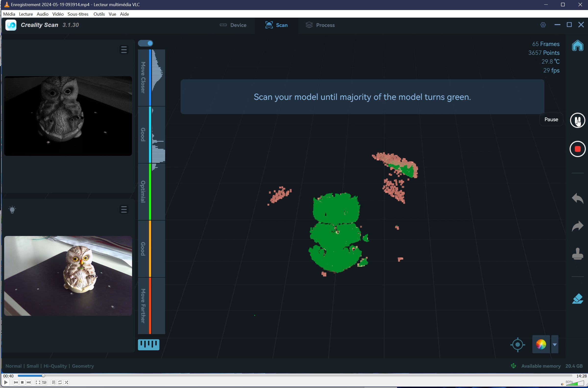Open the Aide menu
Image resolution: width=588 pixels, height=388 pixels.
pos(124,14)
